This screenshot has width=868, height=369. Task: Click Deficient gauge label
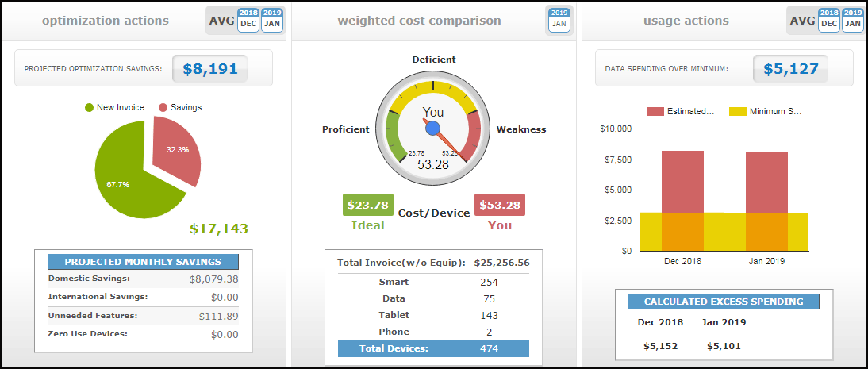[434, 60]
